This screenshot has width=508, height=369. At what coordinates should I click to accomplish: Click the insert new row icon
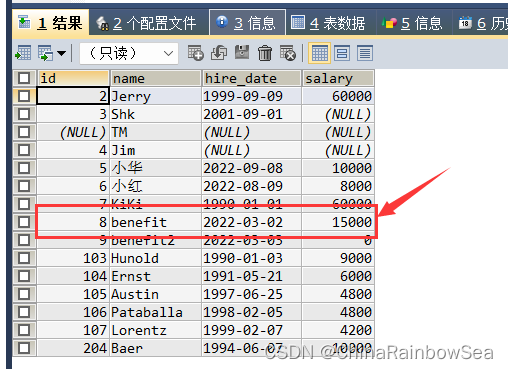click(196, 53)
